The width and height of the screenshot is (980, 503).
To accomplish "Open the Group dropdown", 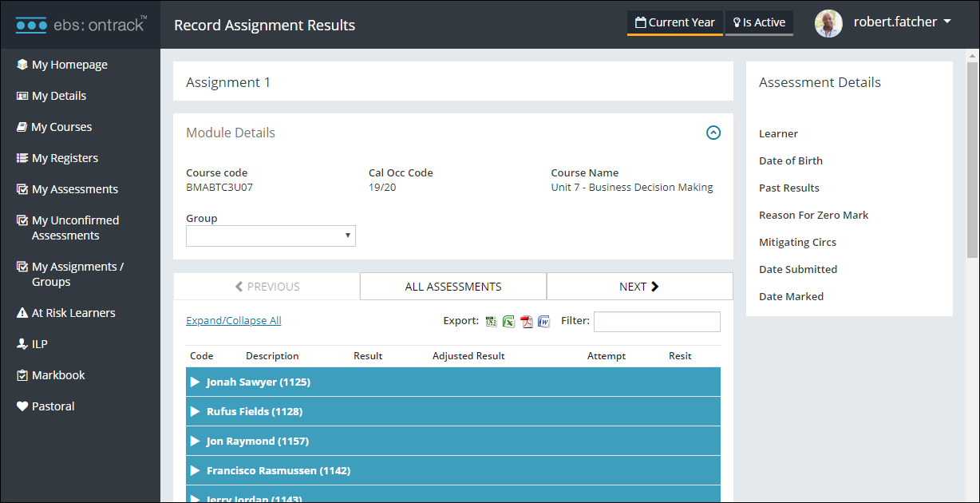I will click(x=270, y=236).
